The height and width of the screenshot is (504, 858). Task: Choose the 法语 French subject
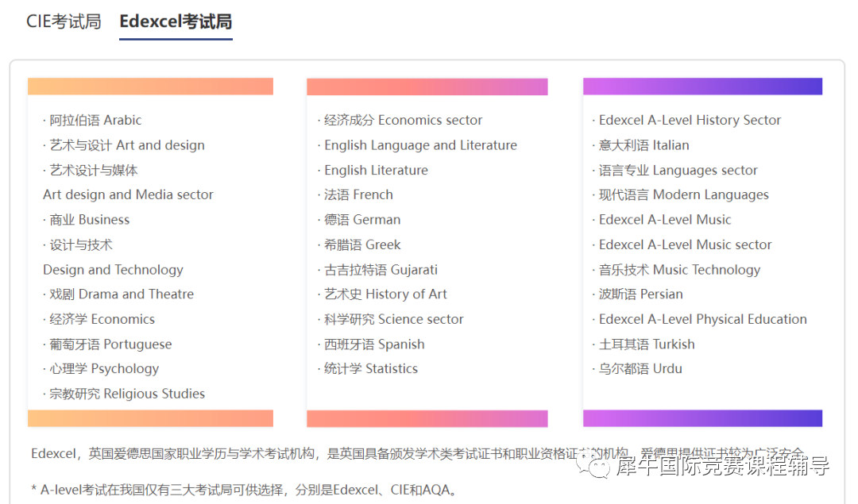[358, 194]
